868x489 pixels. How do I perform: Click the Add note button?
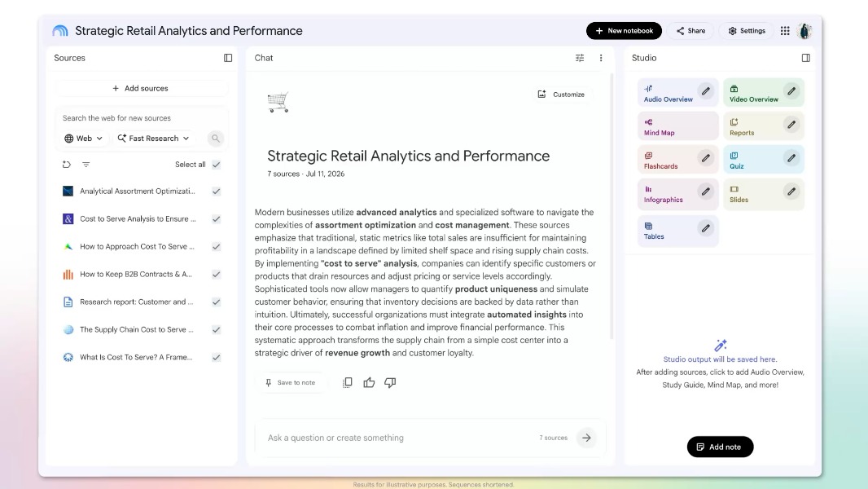click(x=720, y=447)
